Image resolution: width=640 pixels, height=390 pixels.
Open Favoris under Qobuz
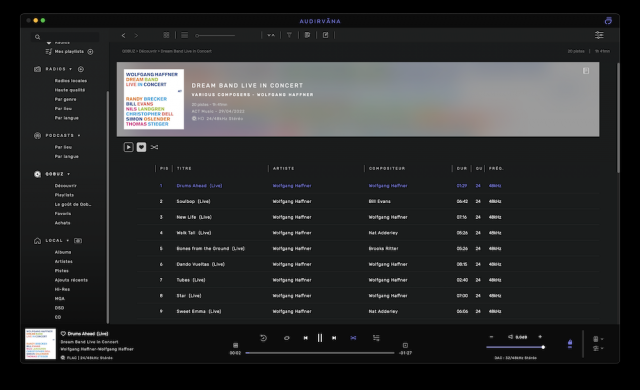(x=62, y=214)
